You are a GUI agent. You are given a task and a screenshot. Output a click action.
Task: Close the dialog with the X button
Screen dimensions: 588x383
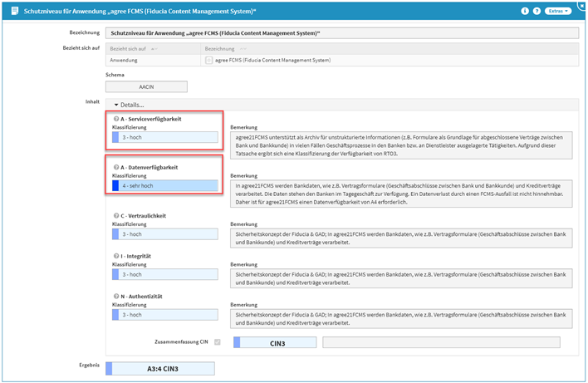point(583,4)
